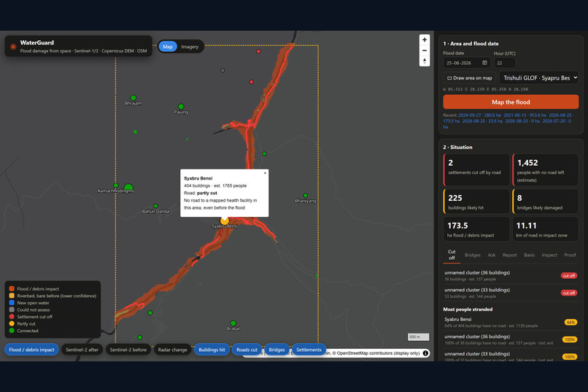588x392 pixels.
Task: Toggle the Roads cut layer
Action: [x=247, y=350]
